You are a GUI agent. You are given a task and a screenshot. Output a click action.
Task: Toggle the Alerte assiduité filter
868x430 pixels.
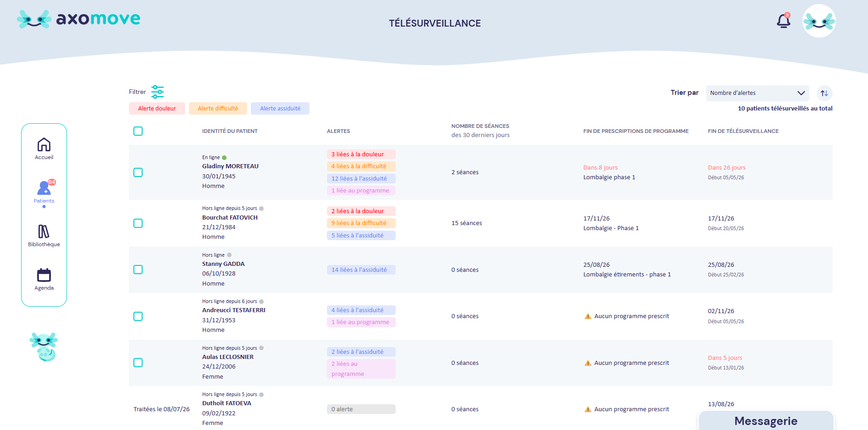pyautogui.click(x=280, y=109)
